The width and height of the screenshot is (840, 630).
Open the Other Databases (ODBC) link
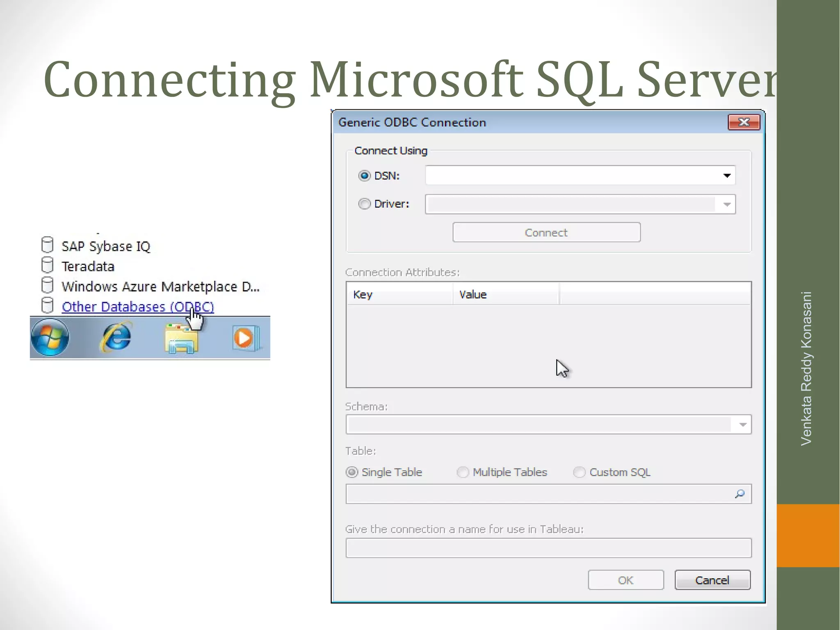click(x=138, y=307)
